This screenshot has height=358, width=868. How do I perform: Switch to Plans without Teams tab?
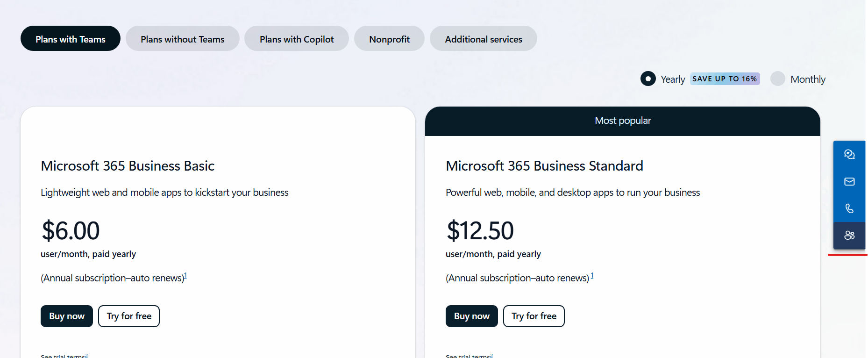183,38
